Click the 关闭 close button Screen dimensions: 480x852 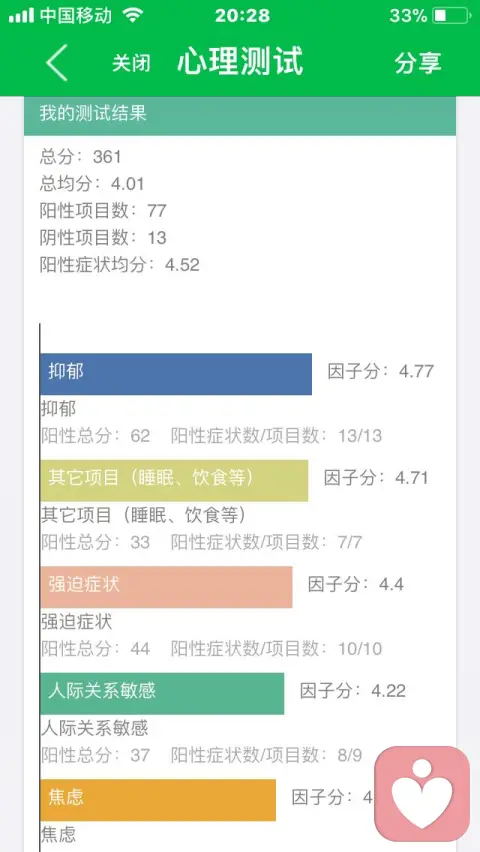[131, 64]
